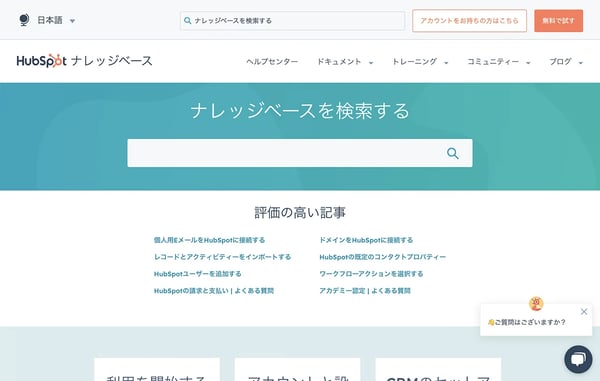Click the magnifier icon in top search bar

188,21
